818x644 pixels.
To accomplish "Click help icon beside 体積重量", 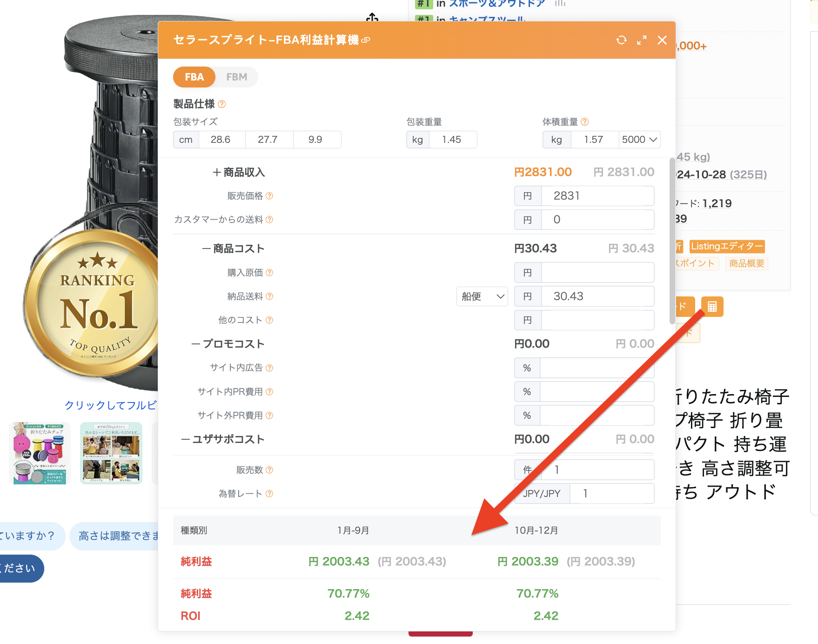I will point(585,122).
